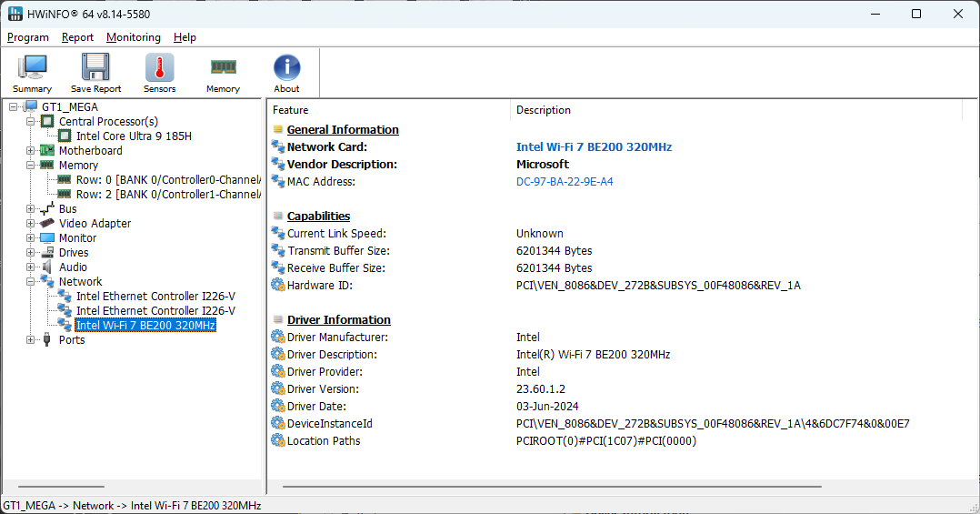The height and width of the screenshot is (514, 980).
Task: Click the Transmit Buffer Size value
Action: coord(554,251)
